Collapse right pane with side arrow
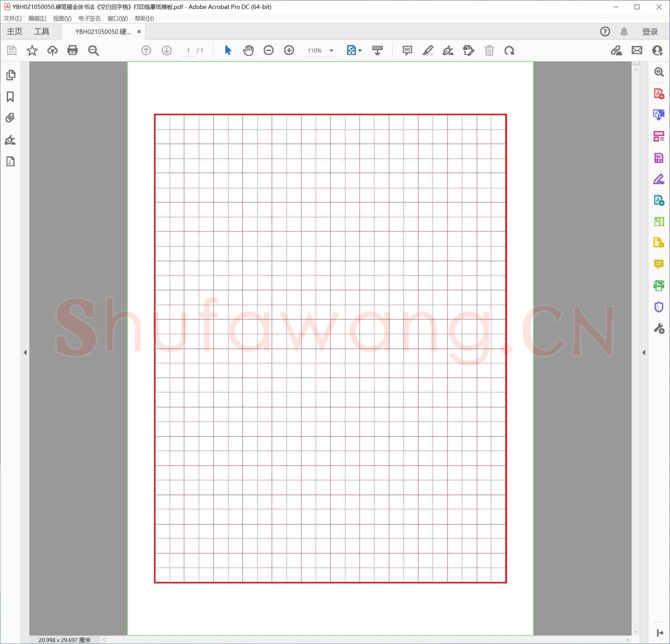This screenshot has height=644, width=670. coord(644,352)
